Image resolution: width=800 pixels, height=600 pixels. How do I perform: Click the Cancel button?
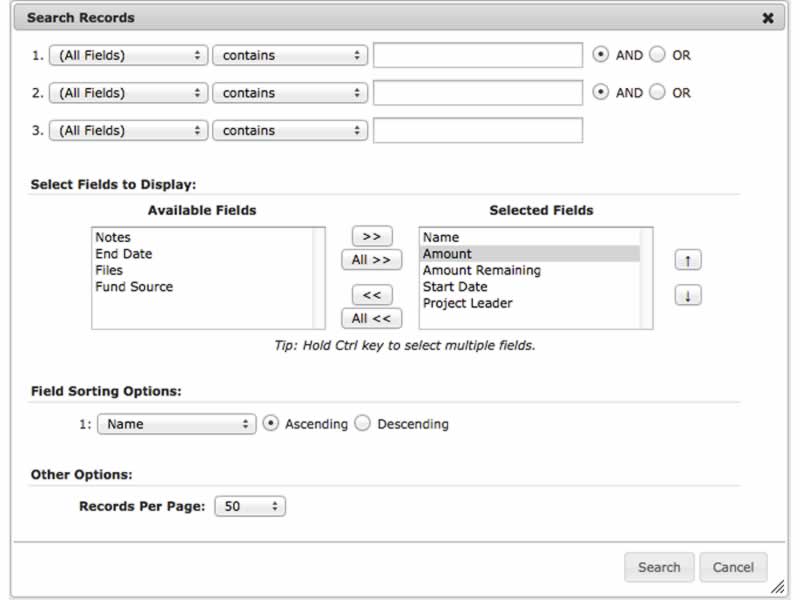733,567
